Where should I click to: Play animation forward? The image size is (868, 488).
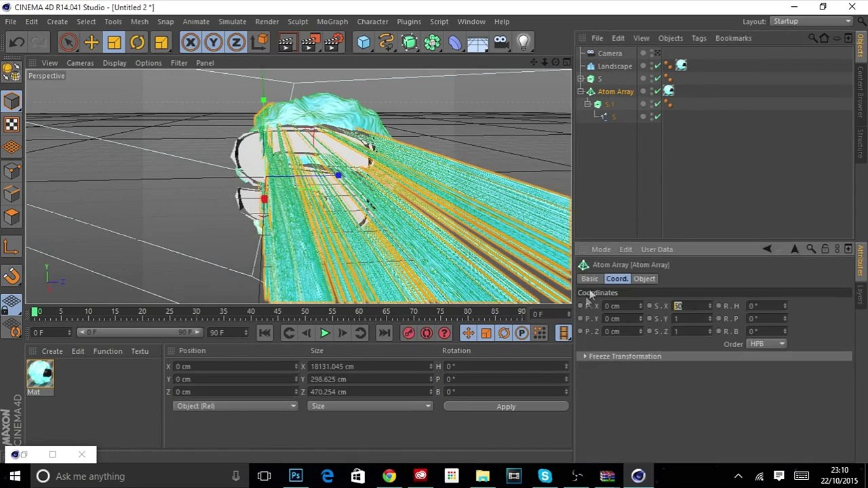point(324,333)
